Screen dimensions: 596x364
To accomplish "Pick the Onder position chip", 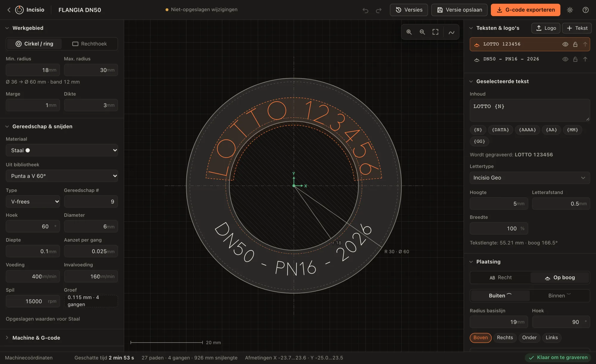I will [x=529, y=338].
